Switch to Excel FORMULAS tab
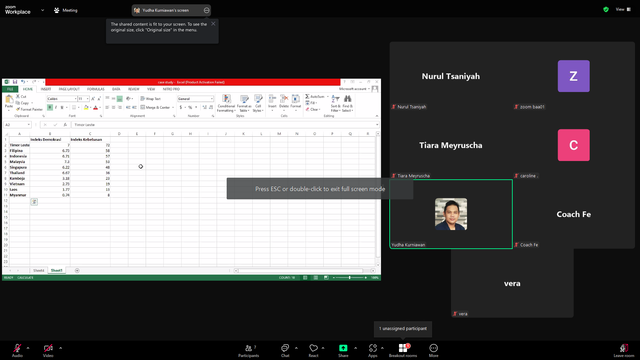Image resolution: width=640 pixels, height=360 pixels. 96,89
